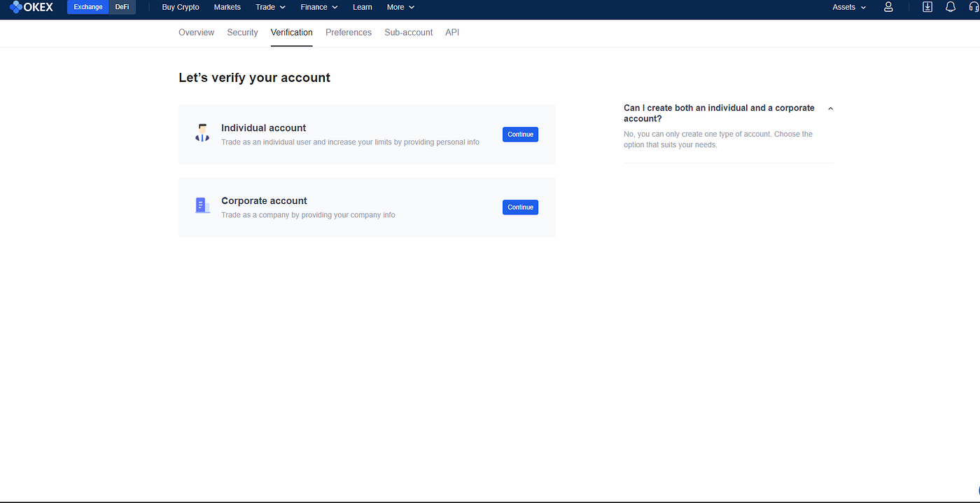The width and height of the screenshot is (980, 503).
Task: Click the Individual account title
Action: point(264,128)
